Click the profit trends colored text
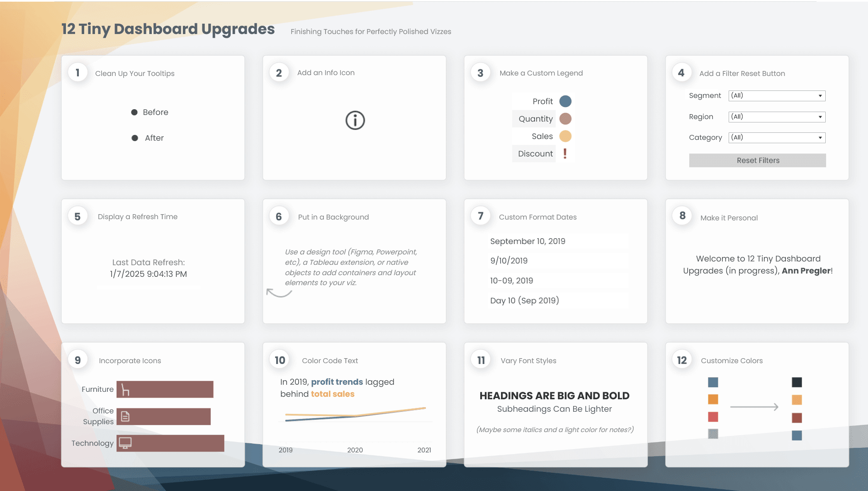The height and width of the screenshot is (491, 868). [x=337, y=382]
